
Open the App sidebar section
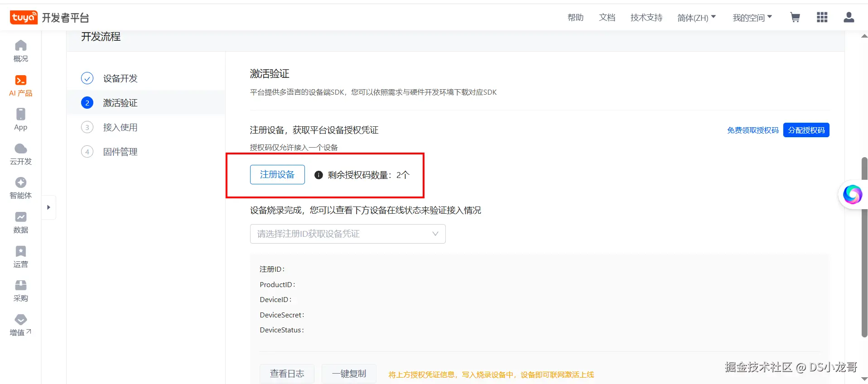(x=21, y=120)
